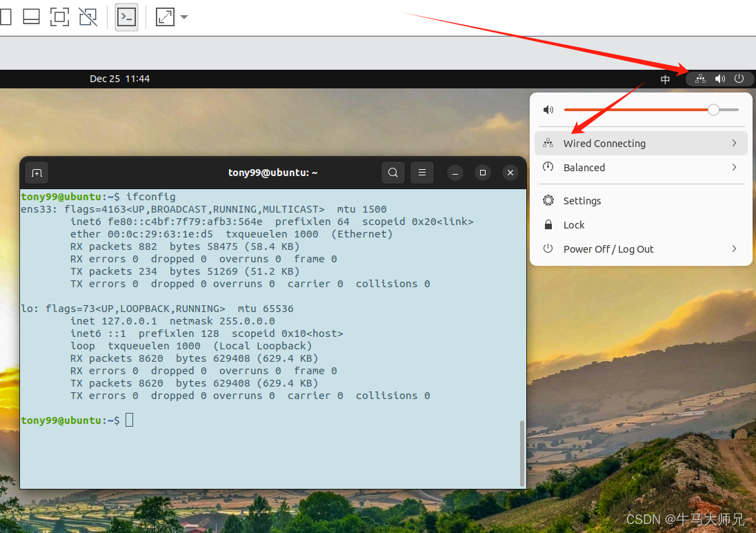Viewport: 756px width, 533px height.
Task: Click the crossed-rectangles icon in the toolbar
Action: click(x=88, y=17)
